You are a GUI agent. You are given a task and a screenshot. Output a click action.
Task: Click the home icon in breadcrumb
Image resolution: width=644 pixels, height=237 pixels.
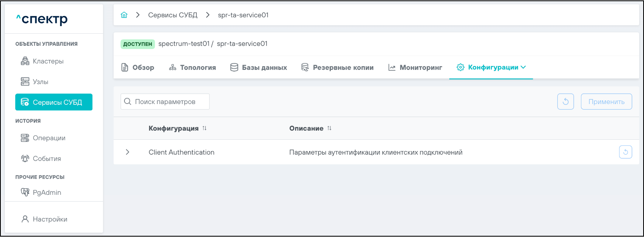[124, 15]
